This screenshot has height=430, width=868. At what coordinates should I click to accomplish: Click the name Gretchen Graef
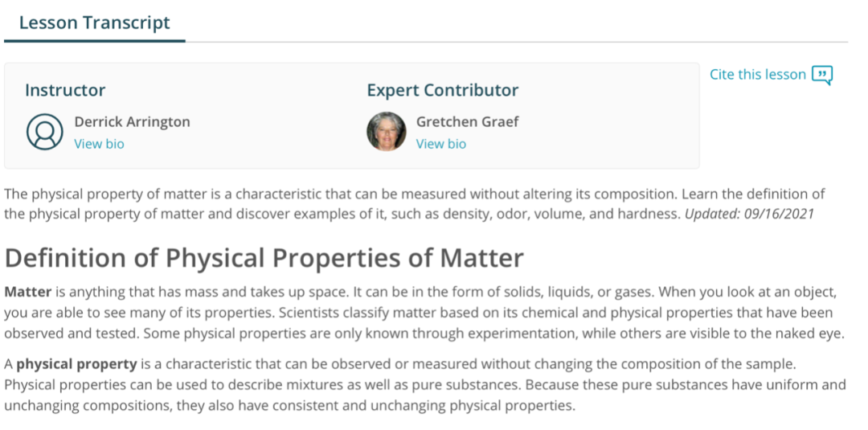pyautogui.click(x=468, y=121)
